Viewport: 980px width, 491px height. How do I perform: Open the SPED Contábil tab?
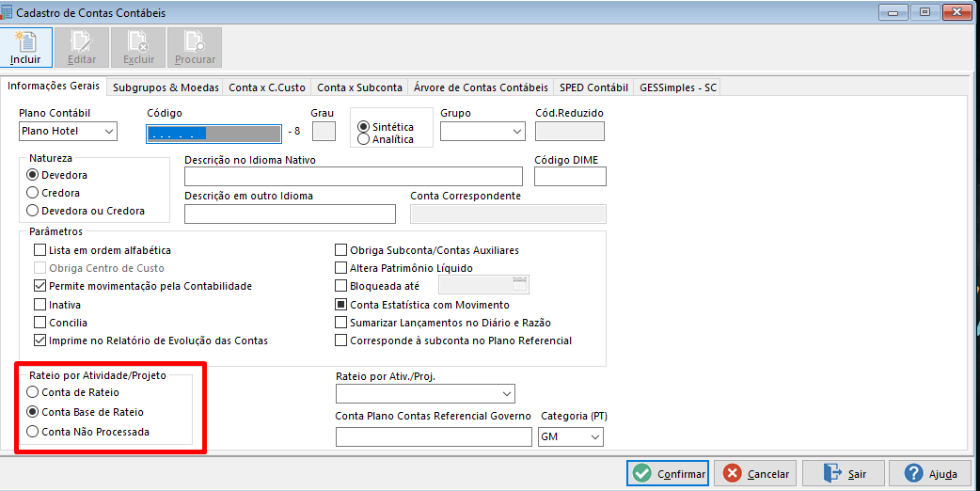tap(593, 87)
